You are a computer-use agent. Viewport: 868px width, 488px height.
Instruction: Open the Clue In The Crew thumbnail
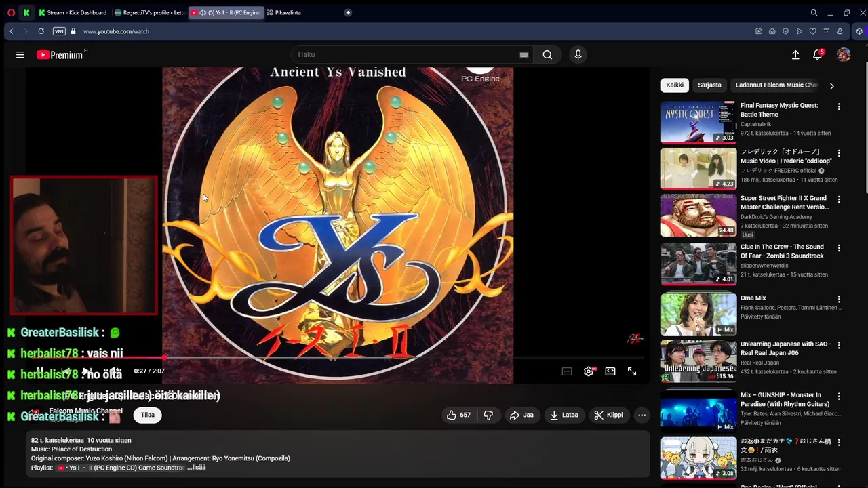pyautogui.click(x=698, y=264)
